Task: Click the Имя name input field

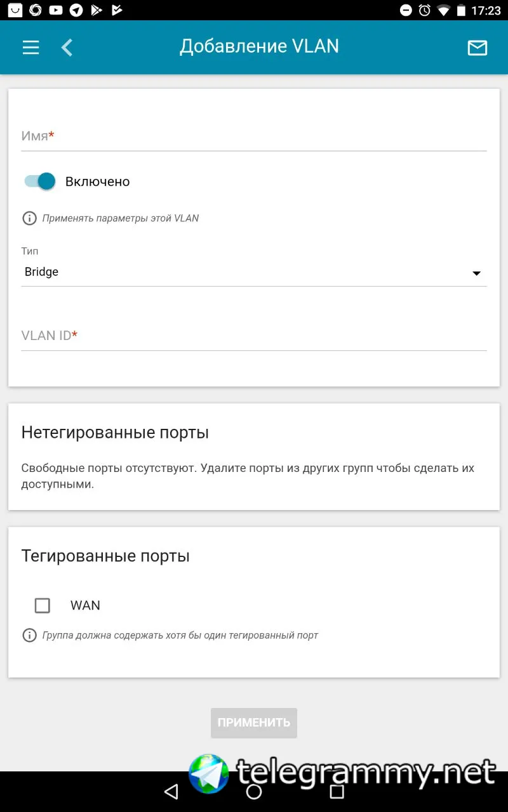Action: (254, 136)
